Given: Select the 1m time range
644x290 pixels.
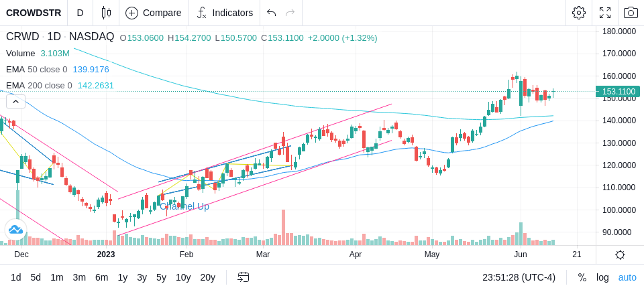Looking at the screenshot, I should click(x=56, y=278).
